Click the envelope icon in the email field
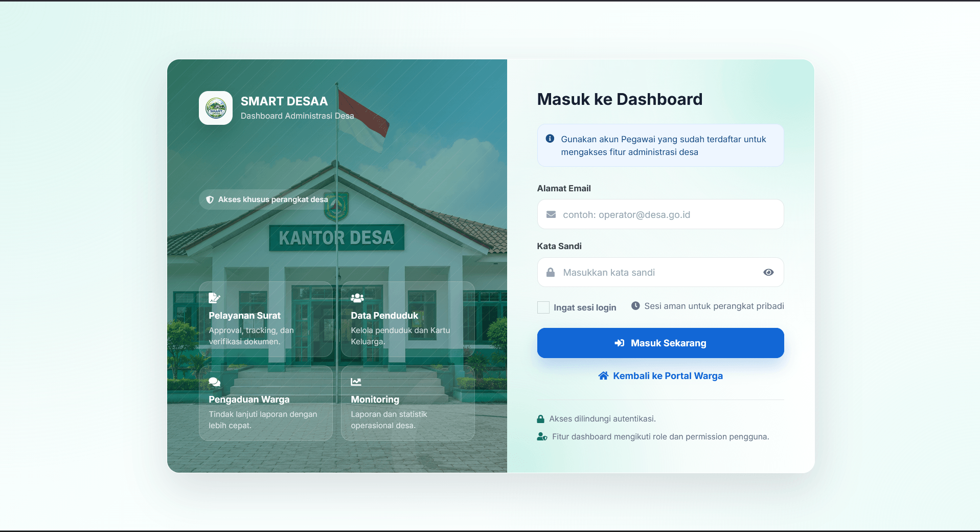 pyautogui.click(x=551, y=214)
